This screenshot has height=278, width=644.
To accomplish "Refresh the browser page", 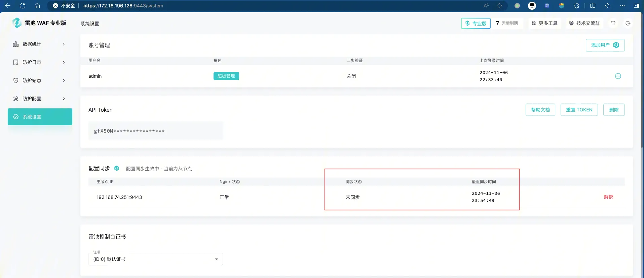I will 23,6.
